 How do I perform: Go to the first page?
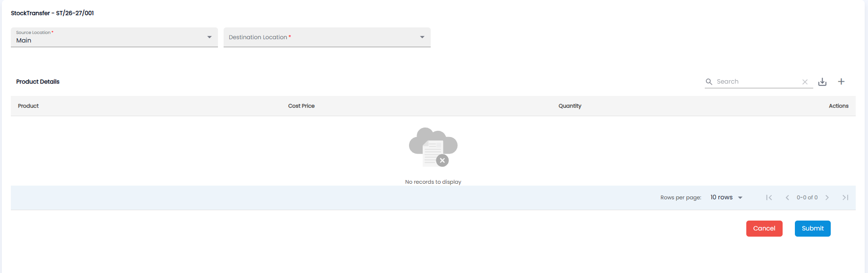coord(769,197)
